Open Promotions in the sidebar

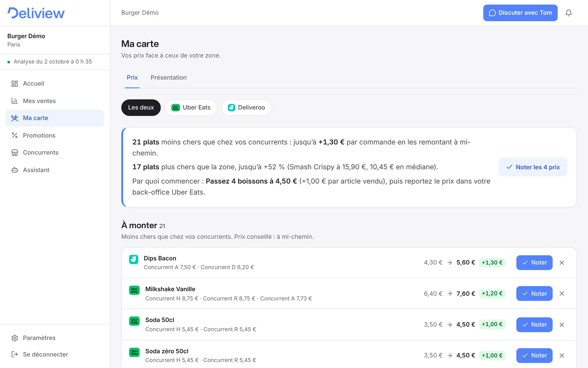point(55,135)
